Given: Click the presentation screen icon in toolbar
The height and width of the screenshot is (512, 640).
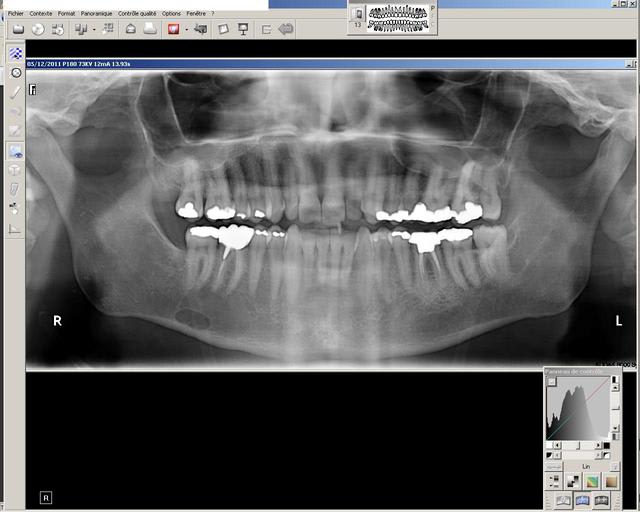Looking at the screenshot, I should [x=243, y=29].
